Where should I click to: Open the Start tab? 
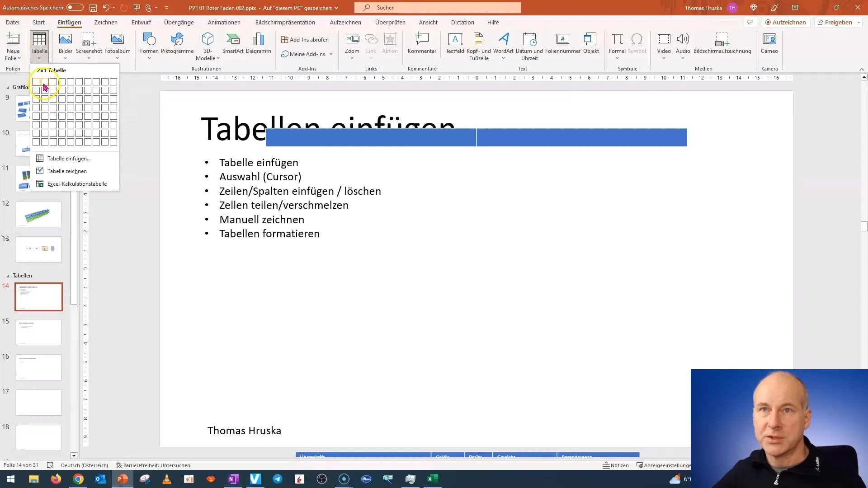click(38, 22)
